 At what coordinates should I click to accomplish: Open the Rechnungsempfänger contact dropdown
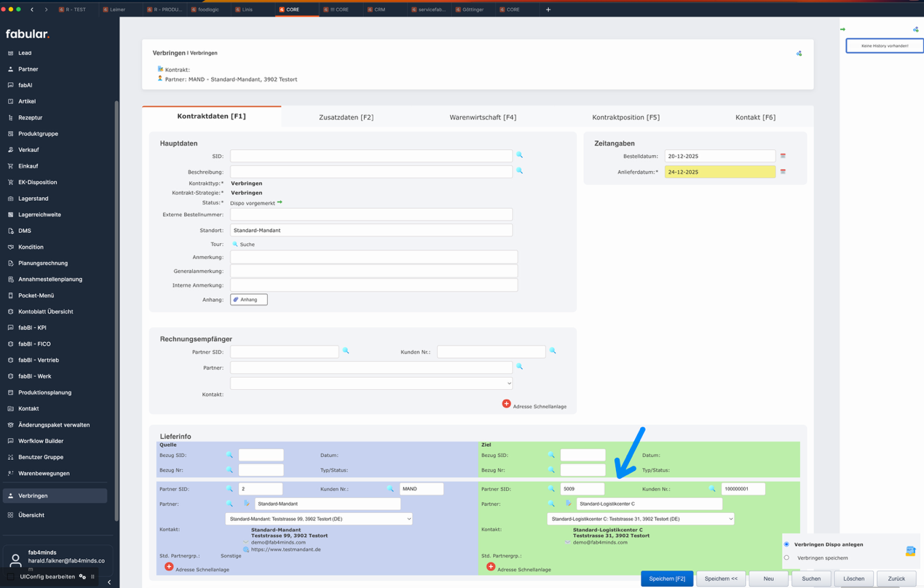coord(371,383)
